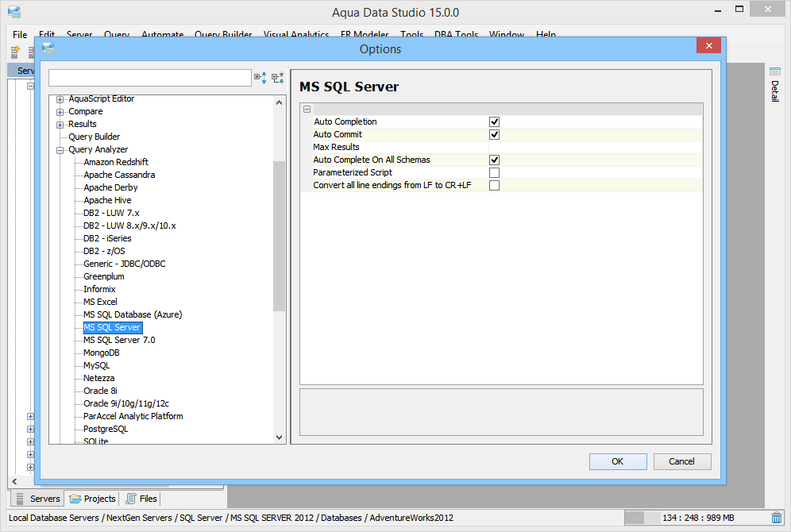Screen dimensions: 791x532
Task: Switch to the Projects tab at bottom
Action: click(92, 498)
